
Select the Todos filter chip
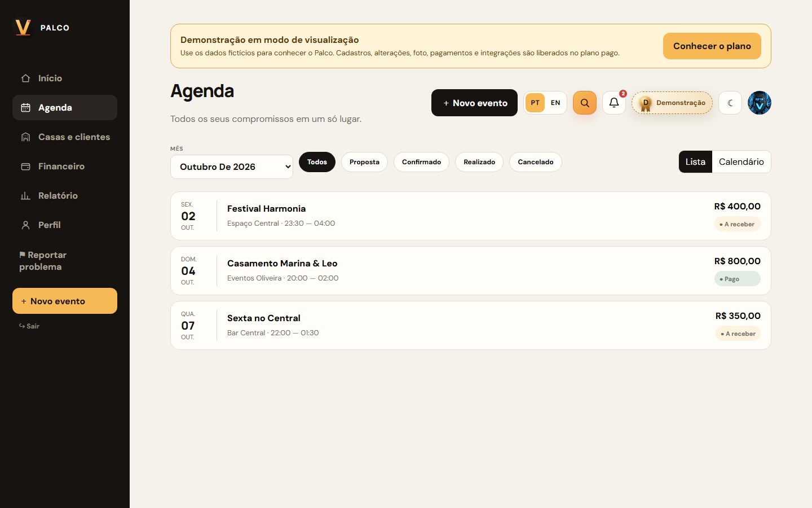coord(317,162)
